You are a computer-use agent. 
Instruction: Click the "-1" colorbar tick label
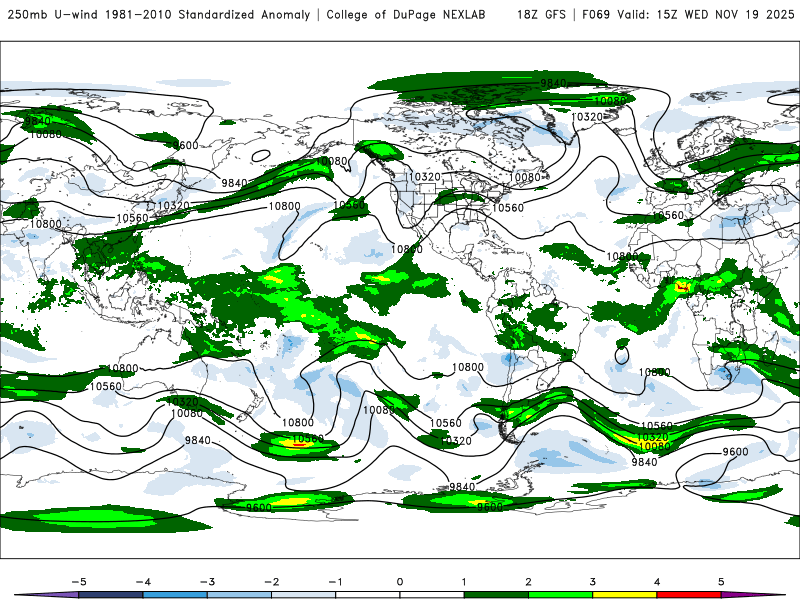pyautogui.click(x=335, y=582)
